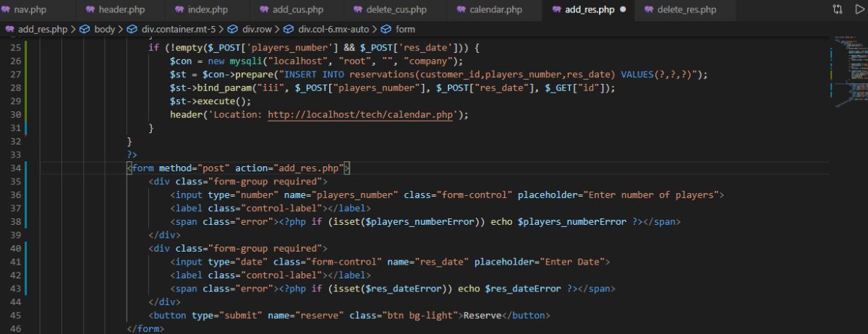Follow the localhost/tech/calendar.php link
Screen dimensions: 868x334
(361, 115)
